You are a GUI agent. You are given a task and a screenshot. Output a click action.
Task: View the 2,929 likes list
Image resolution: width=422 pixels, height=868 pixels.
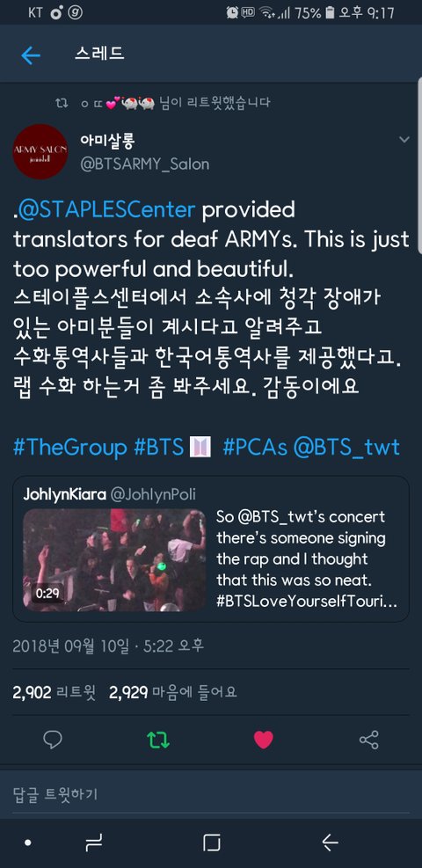173,691
